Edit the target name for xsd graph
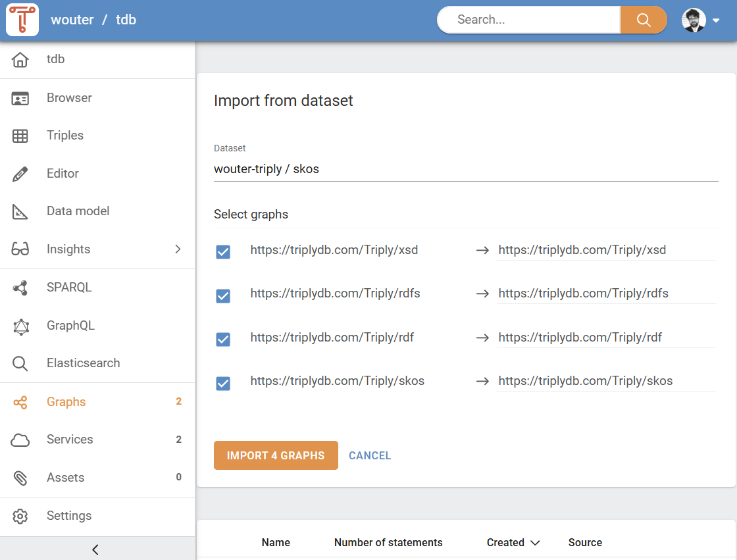 (x=606, y=250)
